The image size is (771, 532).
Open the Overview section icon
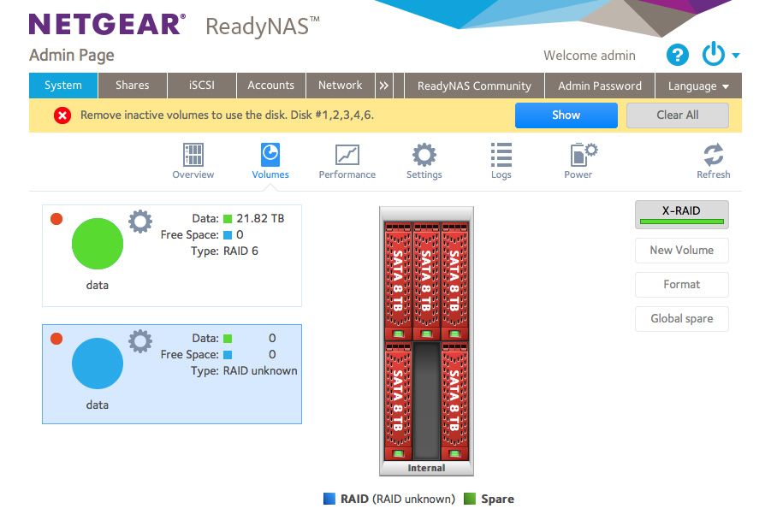point(193,161)
